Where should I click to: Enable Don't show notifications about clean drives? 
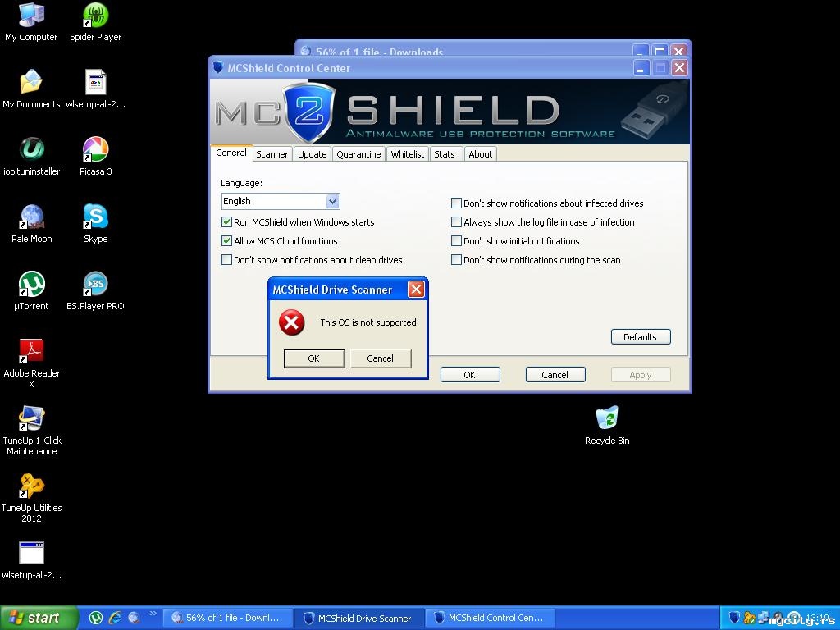click(x=226, y=260)
